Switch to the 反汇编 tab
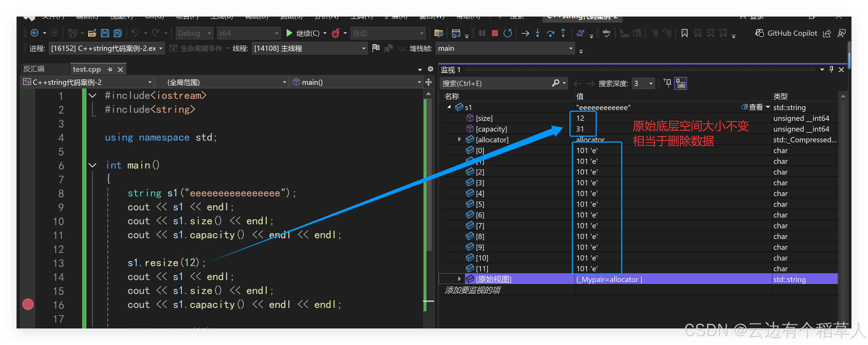Viewport: 868px width, 345px height. (x=34, y=69)
